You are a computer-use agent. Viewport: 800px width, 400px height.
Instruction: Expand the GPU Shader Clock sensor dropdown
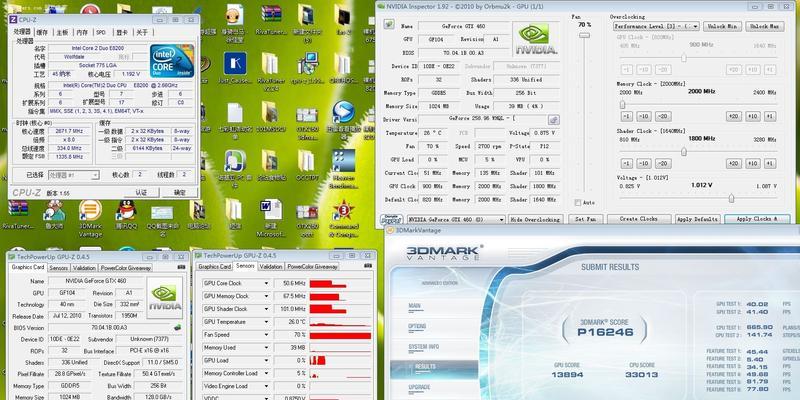click(x=266, y=309)
